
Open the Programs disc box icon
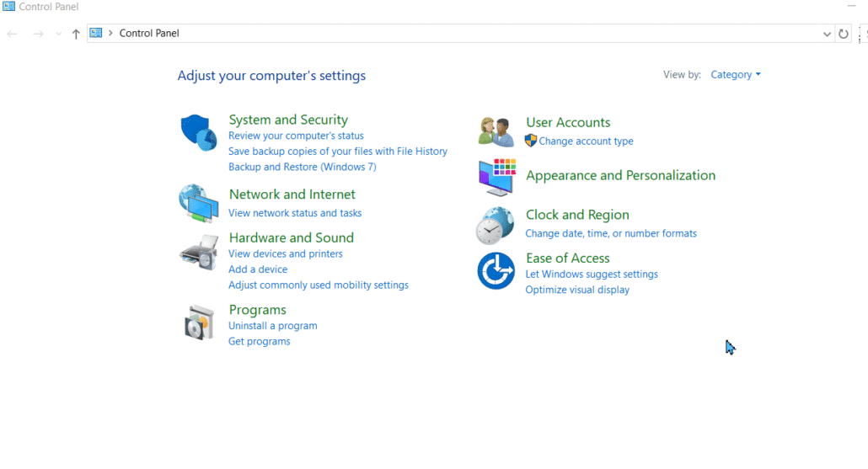199,322
